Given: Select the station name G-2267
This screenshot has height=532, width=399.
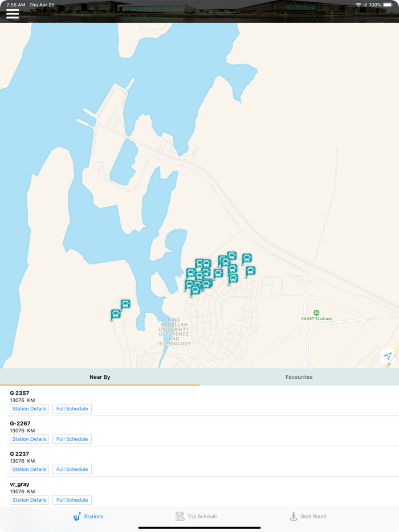Looking at the screenshot, I should [20, 423].
